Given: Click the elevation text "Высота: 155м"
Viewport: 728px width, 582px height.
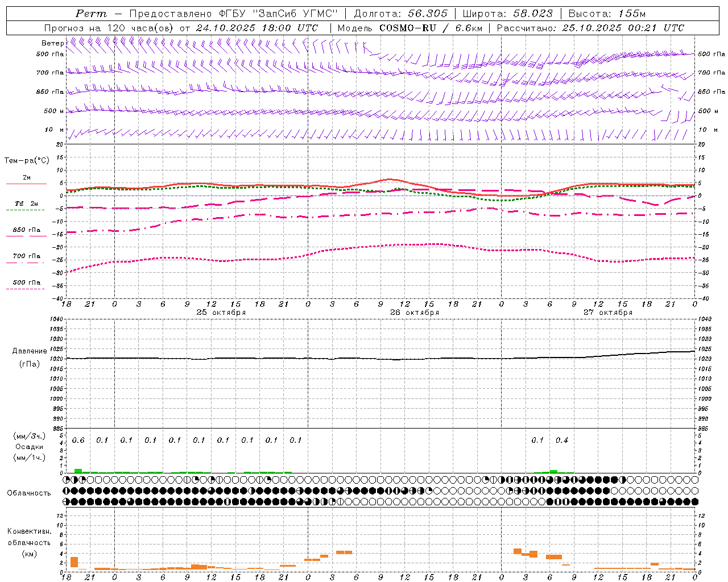Looking at the screenshot, I should 607,14.
